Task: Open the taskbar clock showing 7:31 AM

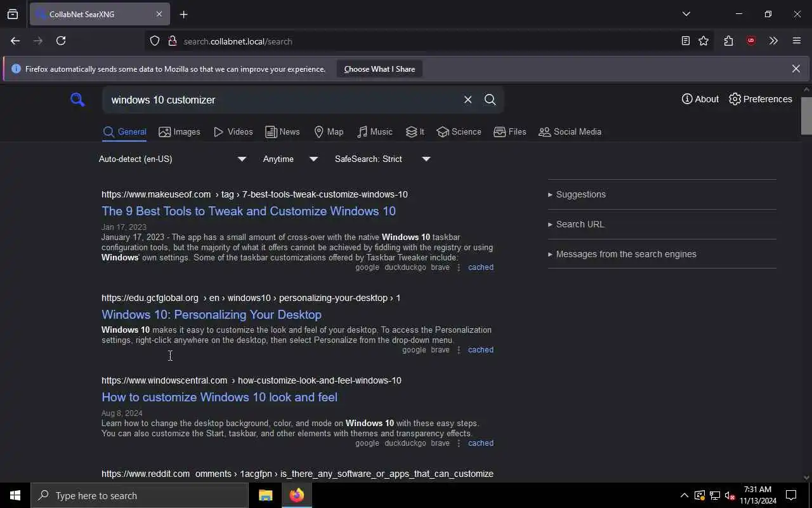Action: pos(757,495)
